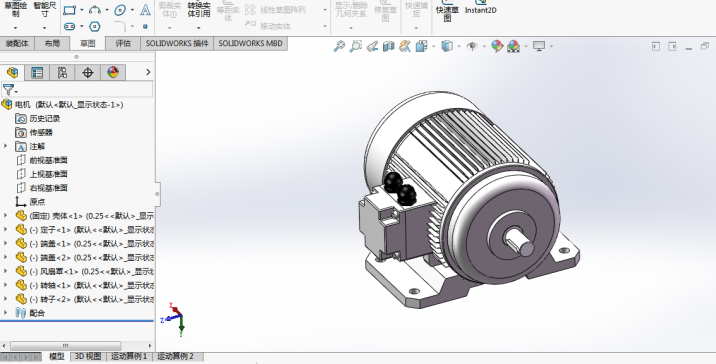The image size is (716, 364).
Task: Switch to 布局 ribbon tab
Action: coord(52,43)
